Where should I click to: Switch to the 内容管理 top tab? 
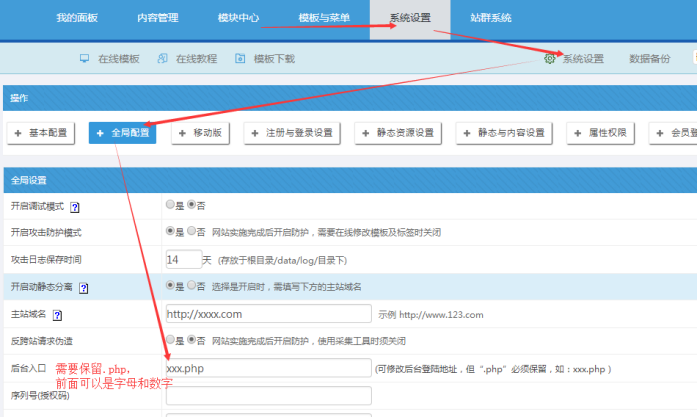[160, 19]
